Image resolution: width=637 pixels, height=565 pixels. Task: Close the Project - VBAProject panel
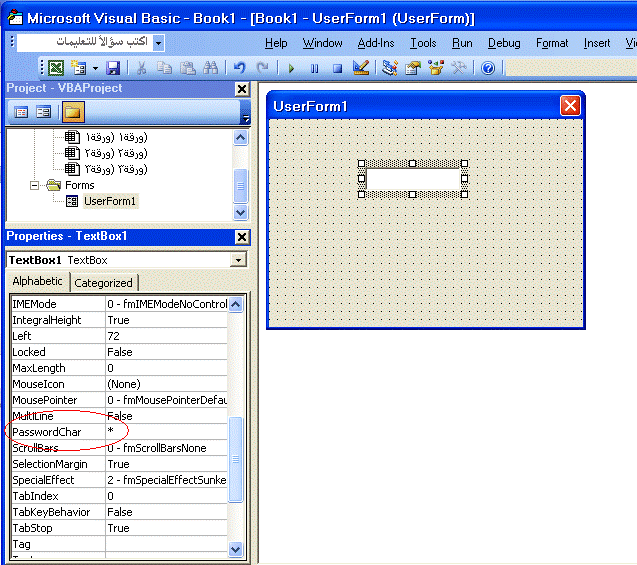(242, 89)
